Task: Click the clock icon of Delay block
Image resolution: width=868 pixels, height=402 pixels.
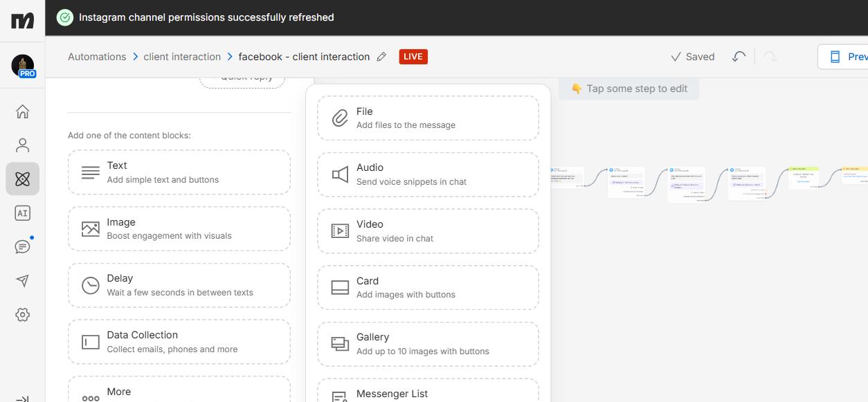Action: coord(91,285)
